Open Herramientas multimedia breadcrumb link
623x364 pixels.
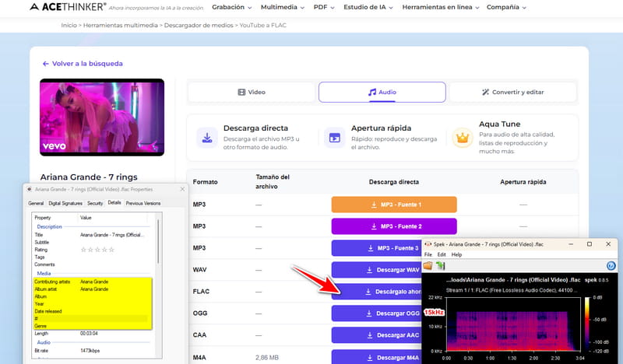click(x=121, y=25)
